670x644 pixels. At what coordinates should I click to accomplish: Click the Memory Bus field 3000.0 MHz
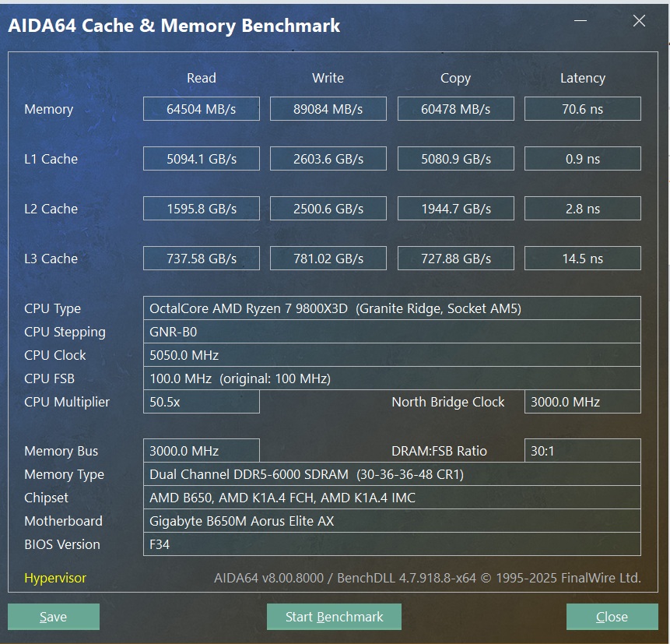click(202, 451)
